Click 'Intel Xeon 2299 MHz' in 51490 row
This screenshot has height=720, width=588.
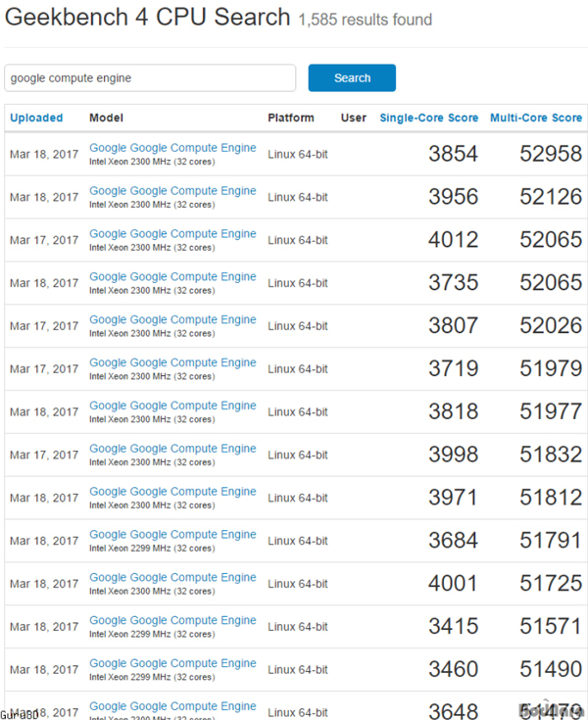[130, 677]
